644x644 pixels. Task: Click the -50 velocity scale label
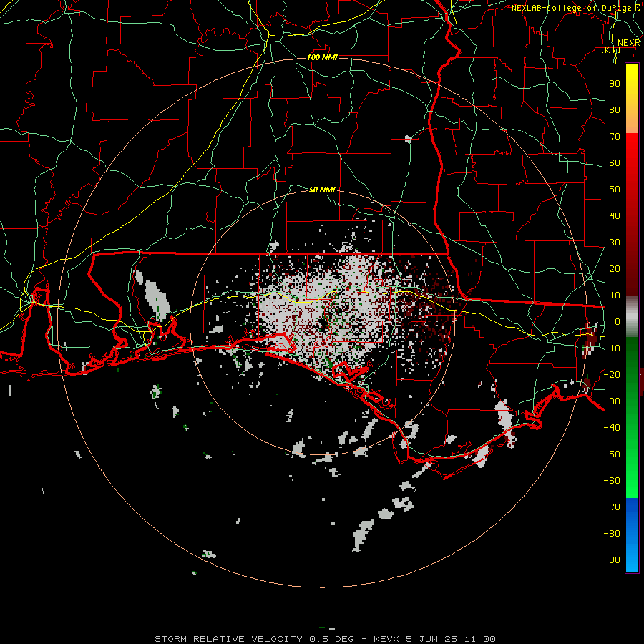point(612,454)
